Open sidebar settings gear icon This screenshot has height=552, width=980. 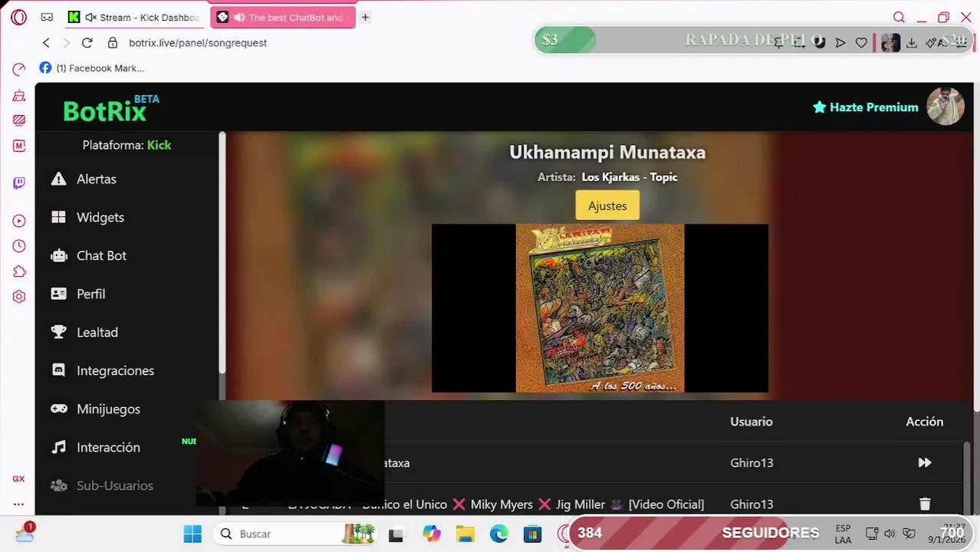click(19, 297)
